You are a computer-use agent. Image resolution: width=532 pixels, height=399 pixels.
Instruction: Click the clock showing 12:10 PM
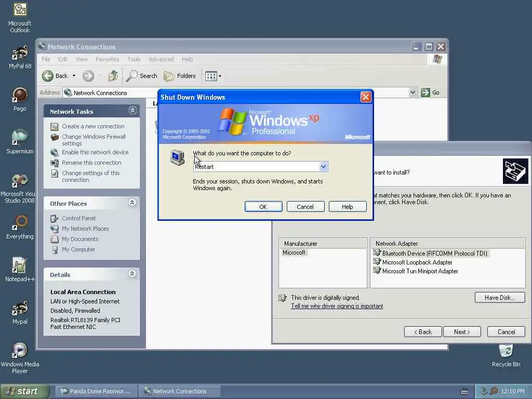513,391
